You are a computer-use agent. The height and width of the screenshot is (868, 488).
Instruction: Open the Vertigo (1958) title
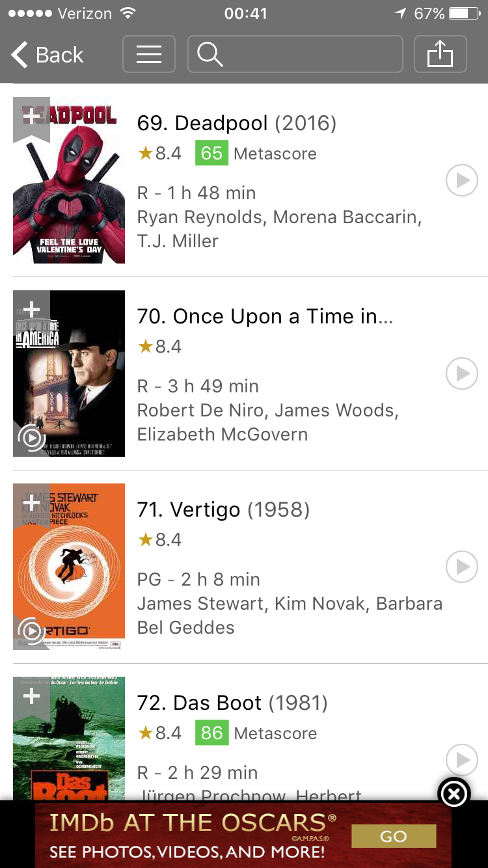click(223, 509)
